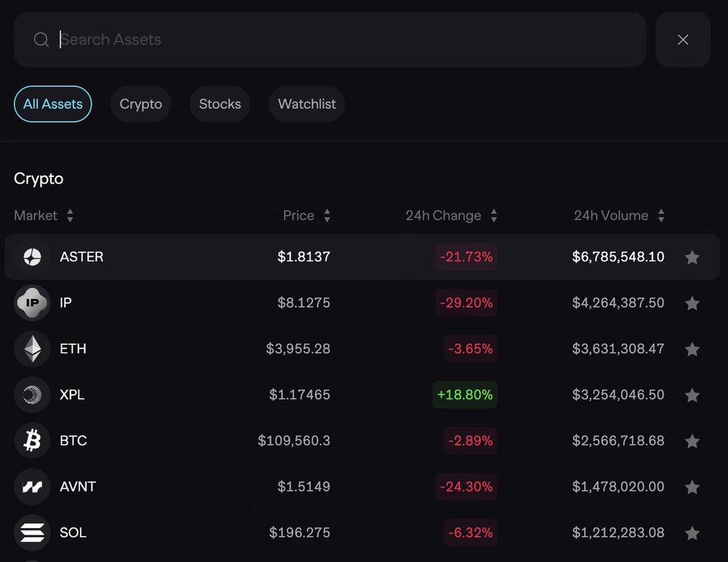Select the XPL market name
728x562 pixels.
(72, 394)
